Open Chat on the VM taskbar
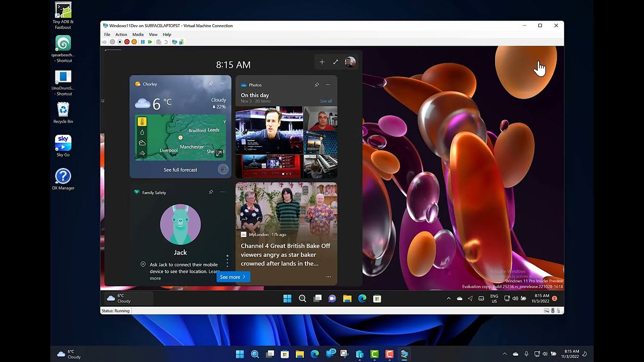The image size is (644, 362). pos(332,299)
